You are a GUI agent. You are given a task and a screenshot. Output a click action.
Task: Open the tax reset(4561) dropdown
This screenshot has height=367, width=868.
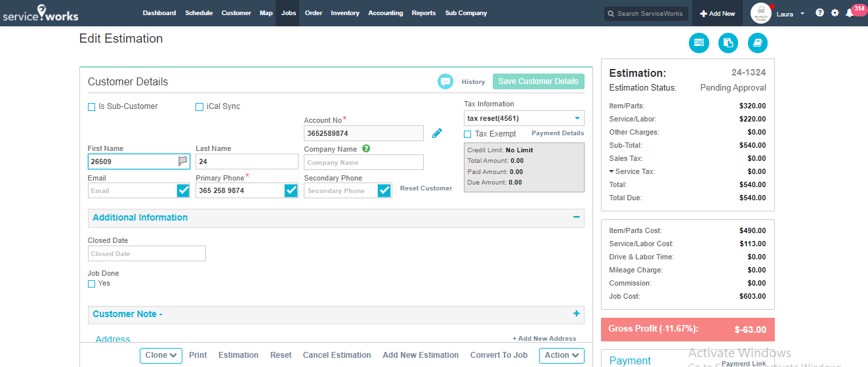[x=524, y=119]
